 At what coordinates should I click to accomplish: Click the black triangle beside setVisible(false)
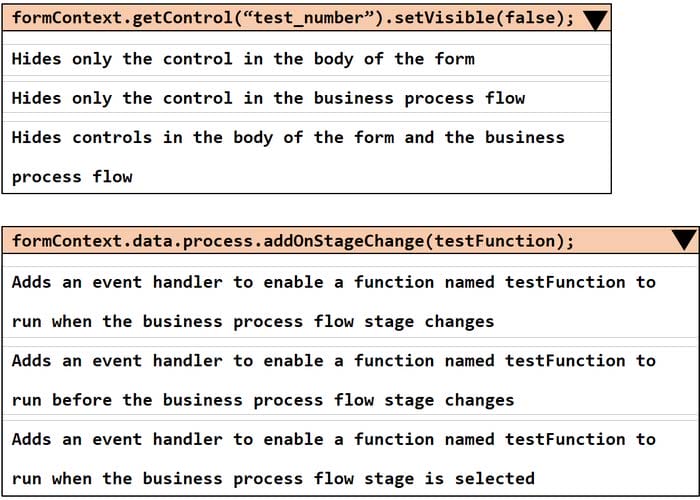coord(595,20)
